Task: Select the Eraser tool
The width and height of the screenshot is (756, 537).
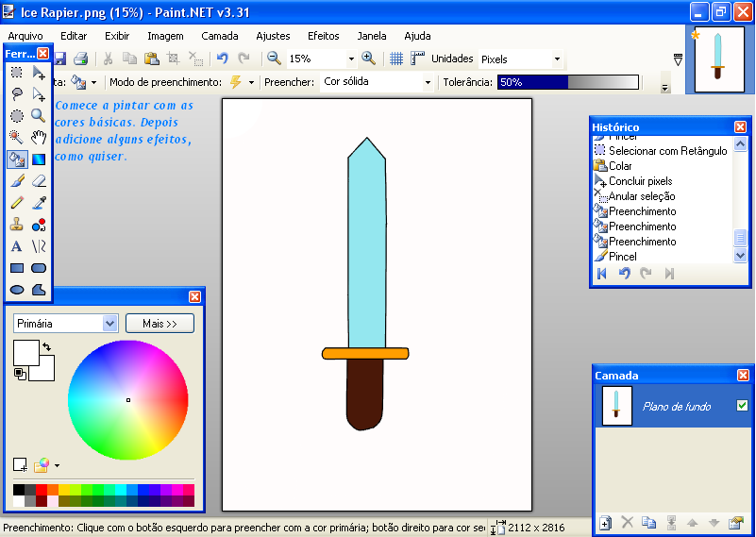Action: point(39,180)
